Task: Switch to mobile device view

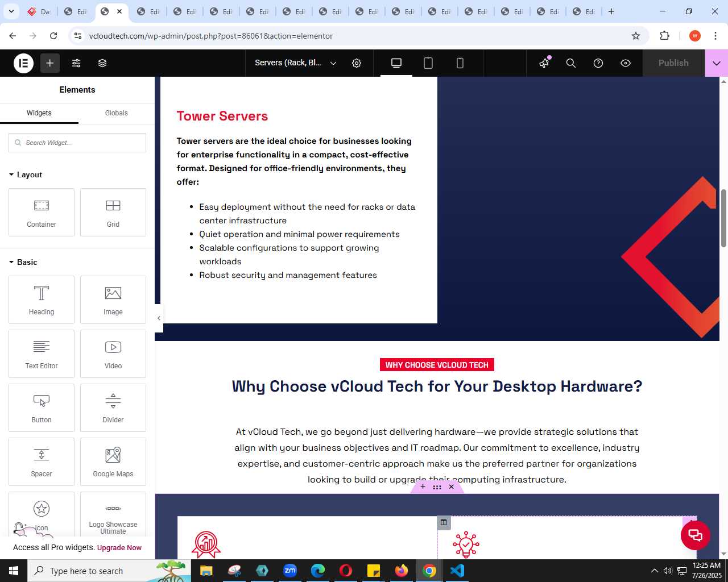Action: 460,63
